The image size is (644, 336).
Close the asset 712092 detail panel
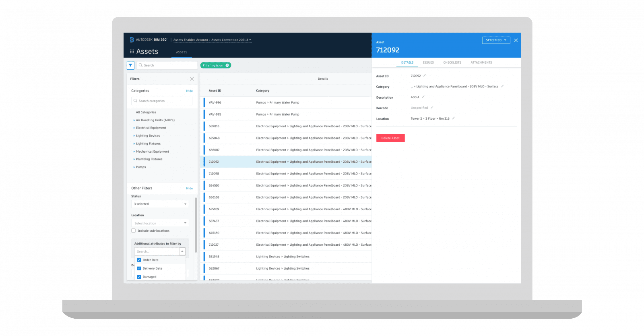click(x=516, y=40)
